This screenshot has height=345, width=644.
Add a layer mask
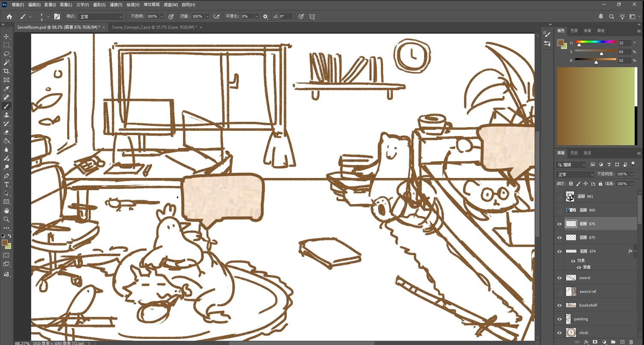(595, 342)
